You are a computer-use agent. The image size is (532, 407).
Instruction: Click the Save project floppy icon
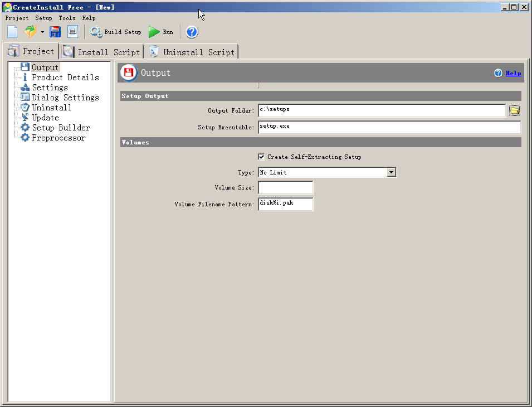(x=55, y=32)
